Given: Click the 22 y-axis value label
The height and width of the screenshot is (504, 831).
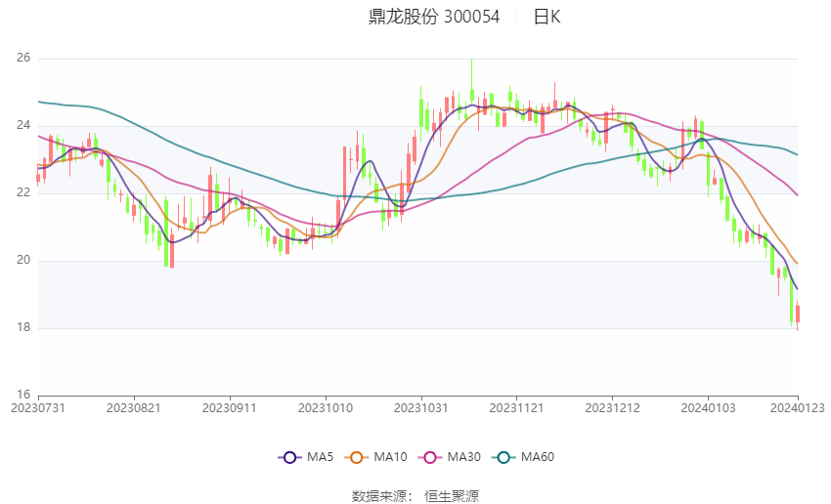Looking at the screenshot, I should 23,192.
